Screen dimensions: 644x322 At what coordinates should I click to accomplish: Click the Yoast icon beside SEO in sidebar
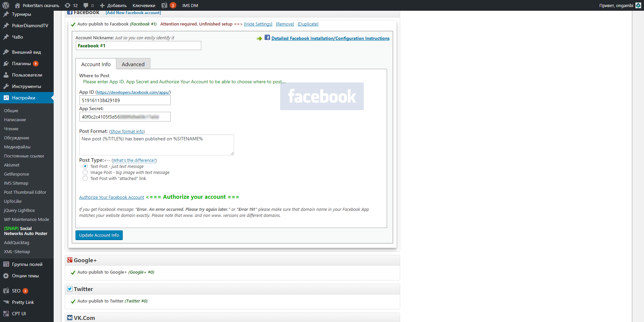pyautogui.click(x=6, y=291)
